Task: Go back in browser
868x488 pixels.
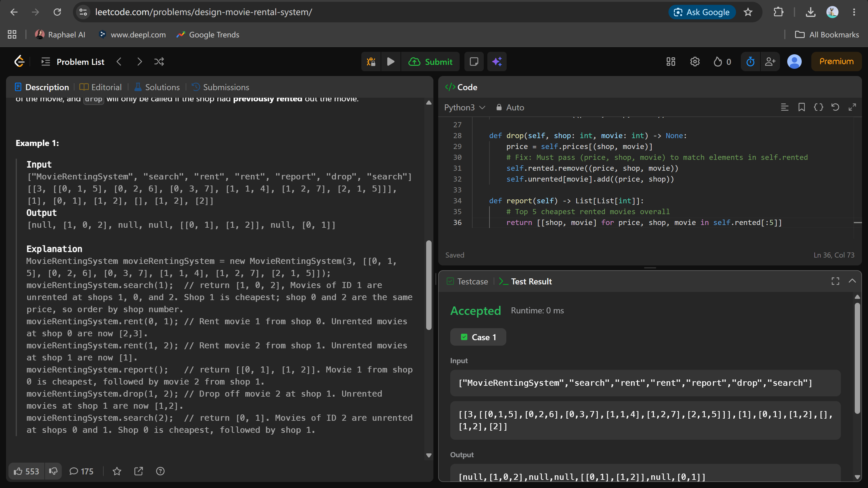Action: [x=14, y=12]
